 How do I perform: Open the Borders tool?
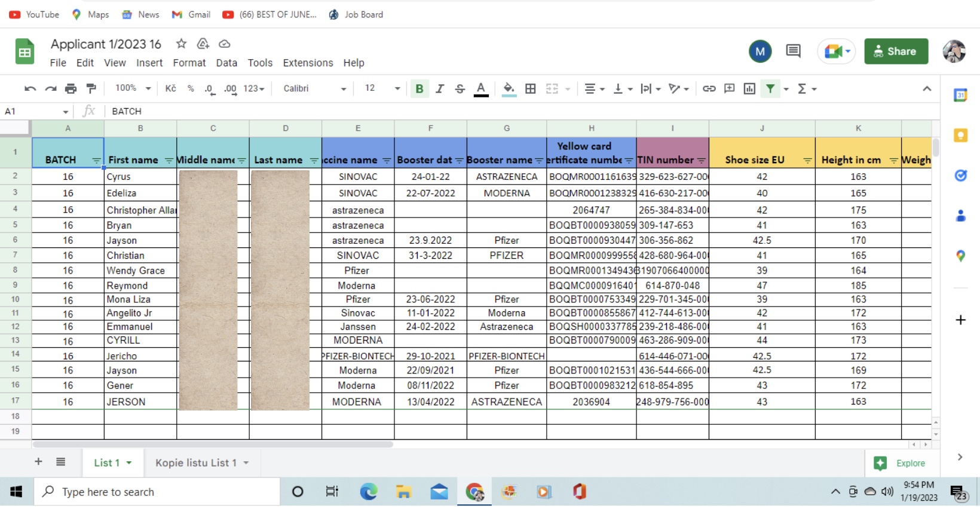pos(530,88)
